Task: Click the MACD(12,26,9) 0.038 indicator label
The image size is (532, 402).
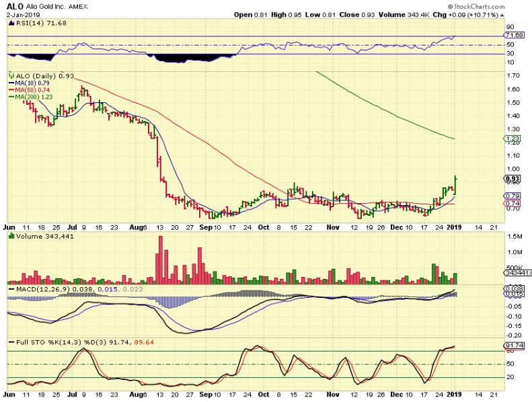Action: point(56,289)
